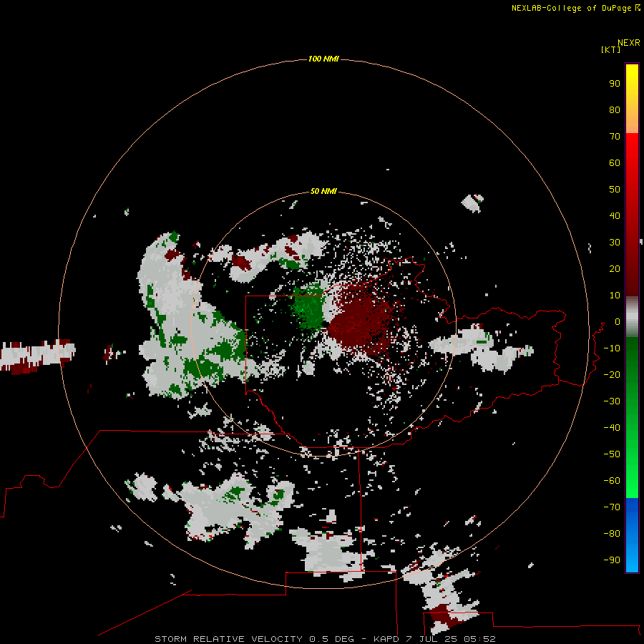The image size is (644, 644).
Task: Click the NEXLAB-College of DuPage watermark text
Action: (x=576, y=8)
